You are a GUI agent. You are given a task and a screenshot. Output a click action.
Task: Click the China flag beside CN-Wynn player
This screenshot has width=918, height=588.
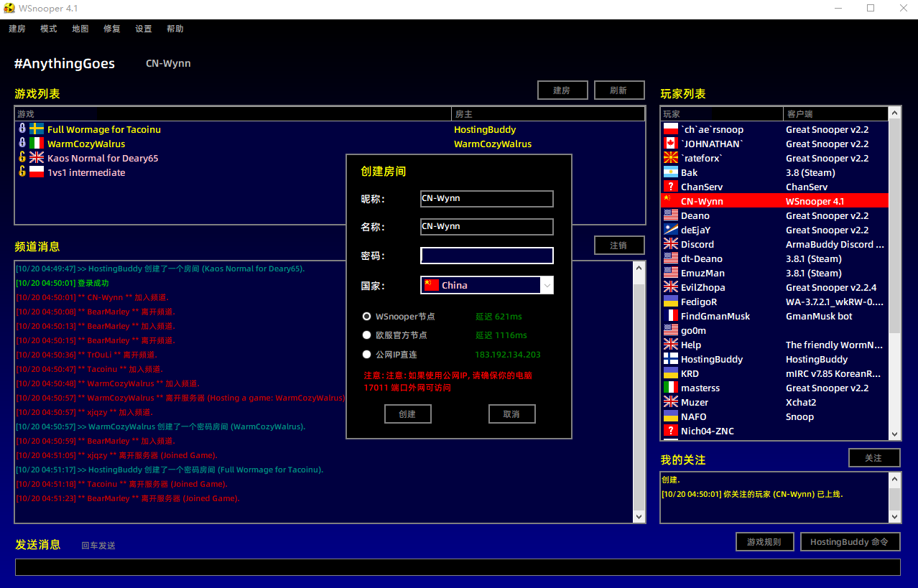(671, 201)
